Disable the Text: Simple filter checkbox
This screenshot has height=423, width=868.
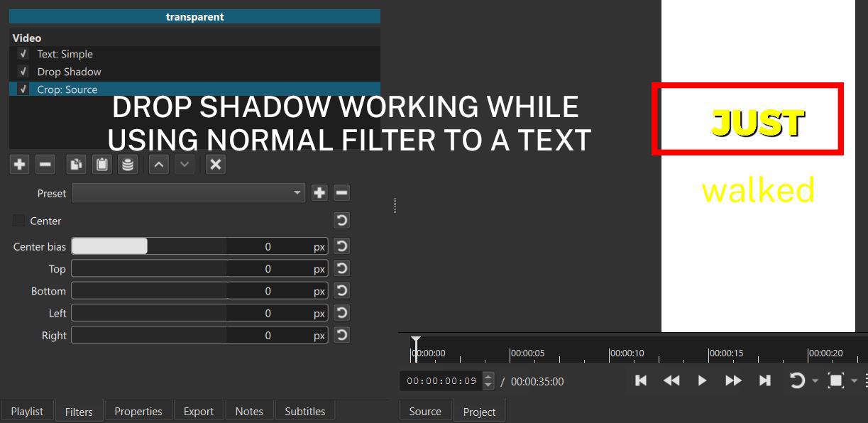[x=23, y=54]
